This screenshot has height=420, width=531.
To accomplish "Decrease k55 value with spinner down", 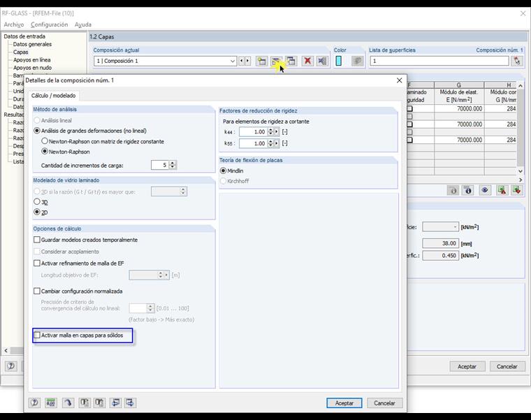I will click(x=270, y=145).
